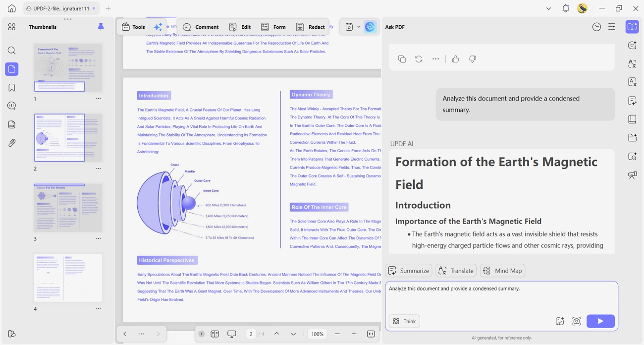Click the Summarize button
The width and height of the screenshot is (644, 345).
pyautogui.click(x=409, y=271)
